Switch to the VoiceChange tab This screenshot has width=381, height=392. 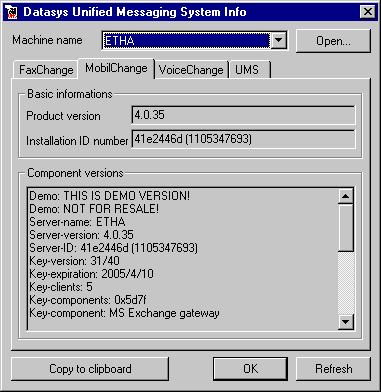(191, 70)
